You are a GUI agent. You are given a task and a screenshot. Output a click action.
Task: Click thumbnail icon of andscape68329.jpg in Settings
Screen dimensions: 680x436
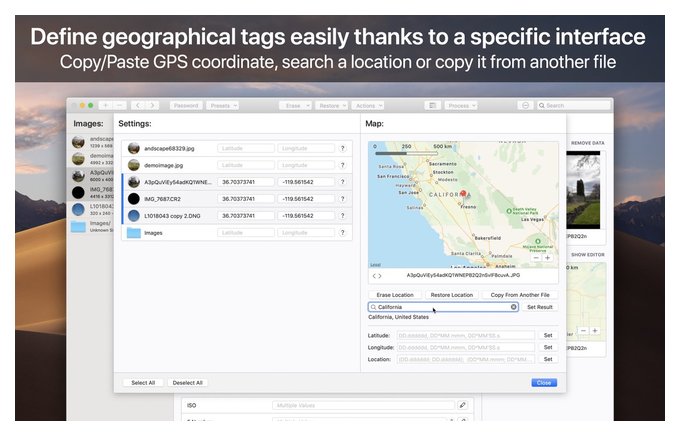[134, 148]
